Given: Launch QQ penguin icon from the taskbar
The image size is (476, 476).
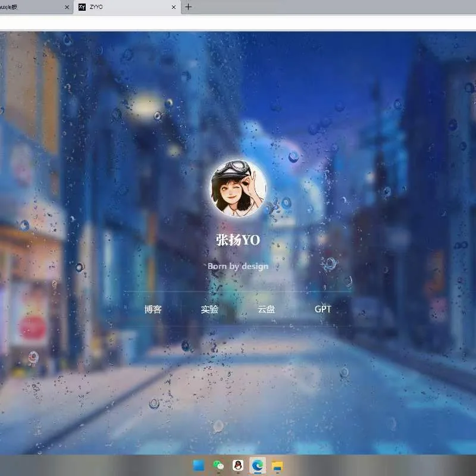Looking at the screenshot, I should [x=238, y=465].
